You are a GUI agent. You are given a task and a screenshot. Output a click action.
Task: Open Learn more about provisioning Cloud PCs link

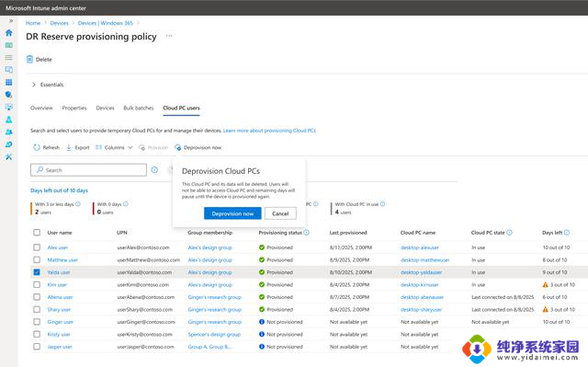[x=269, y=131]
